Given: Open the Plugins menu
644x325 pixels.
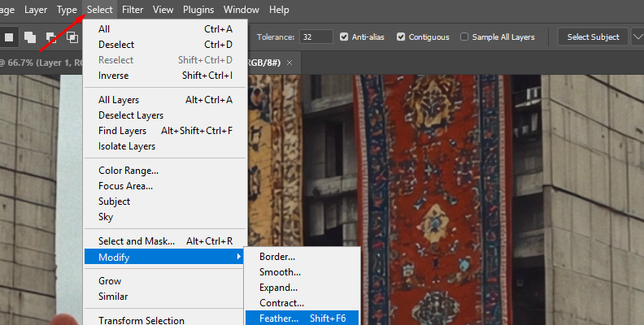Looking at the screenshot, I should pos(198,10).
